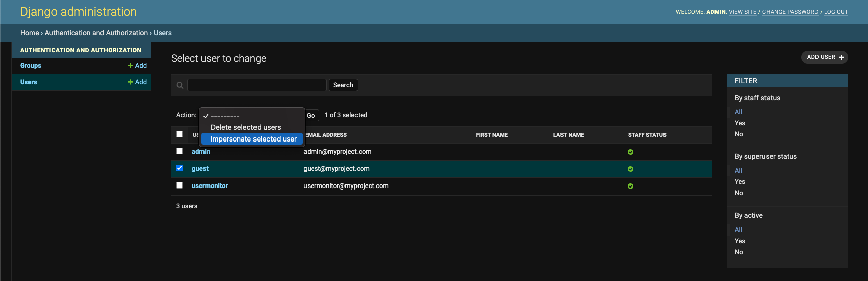Filter superuser status by All
The width and height of the screenshot is (868, 281).
pos(738,171)
